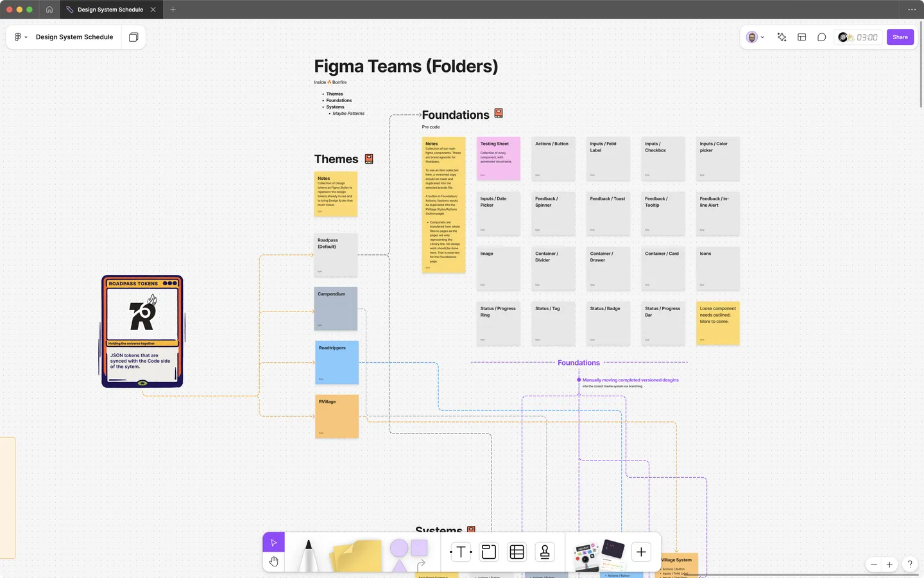This screenshot has width=924, height=578.
Task: Select the Themes heading text
Action: (336, 159)
